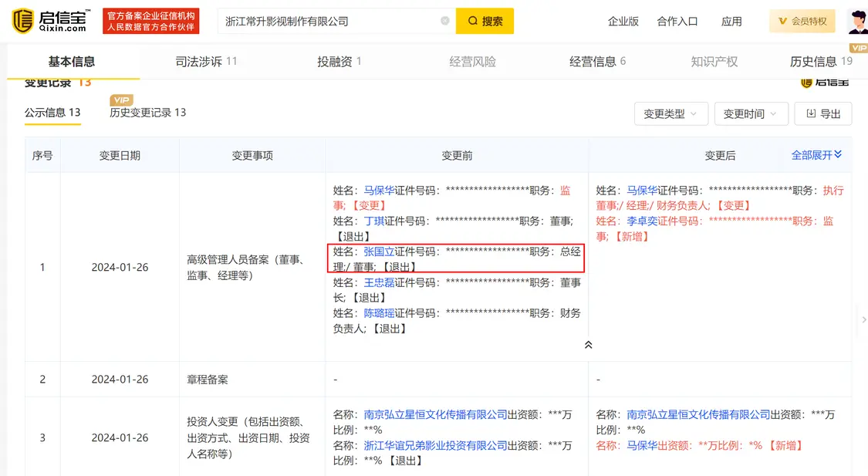Open the change type dropdown
The width and height of the screenshot is (868, 476).
coord(670,113)
